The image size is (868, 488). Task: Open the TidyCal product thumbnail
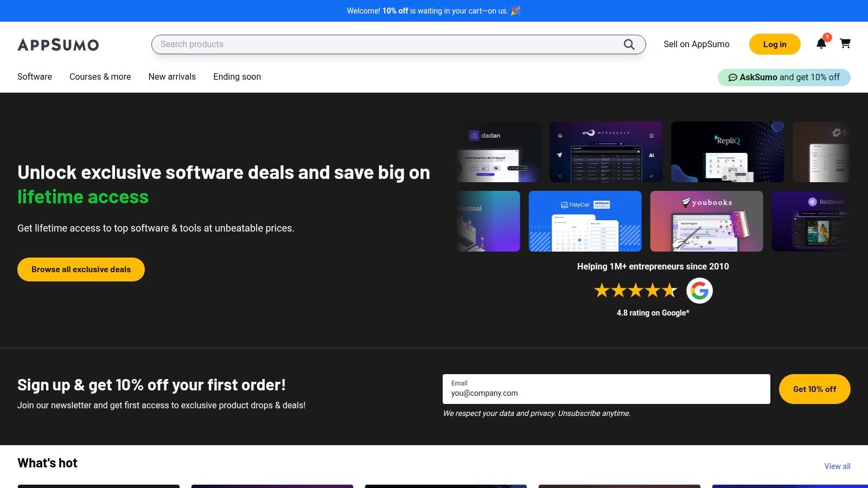pyautogui.click(x=585, y=221)
